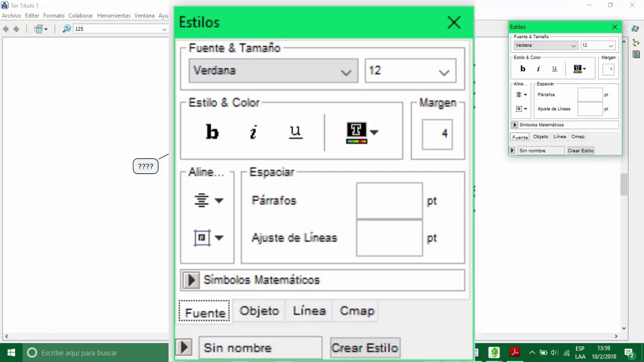Open horizontal alignment menu in small Estilos window
Viewport: 644px width, 362px height.
click(x=521, y=95)
